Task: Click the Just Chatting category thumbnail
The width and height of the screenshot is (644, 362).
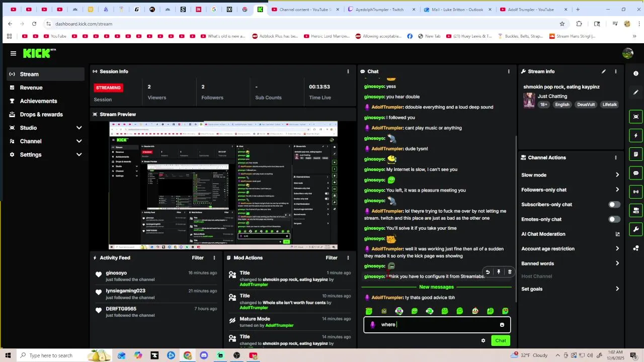Action: (x=529, y=100)
